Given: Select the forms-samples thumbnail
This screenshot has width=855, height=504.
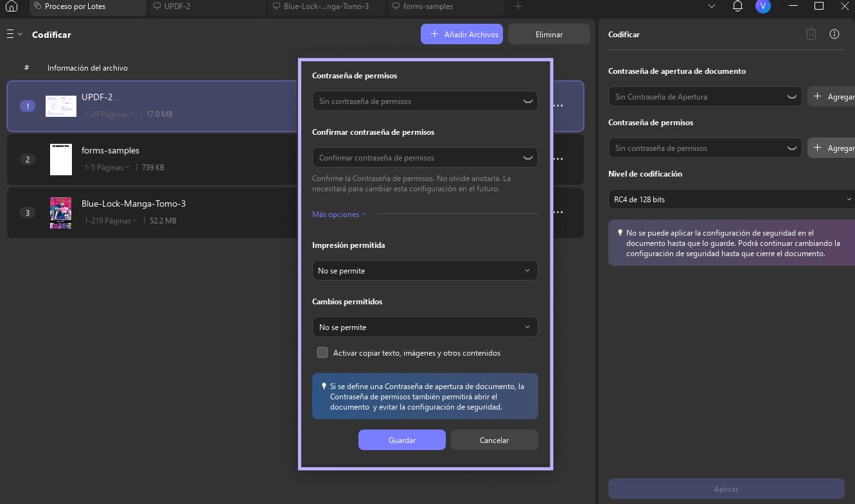Looking at the screenshot, I should click(x=61, y=159).
